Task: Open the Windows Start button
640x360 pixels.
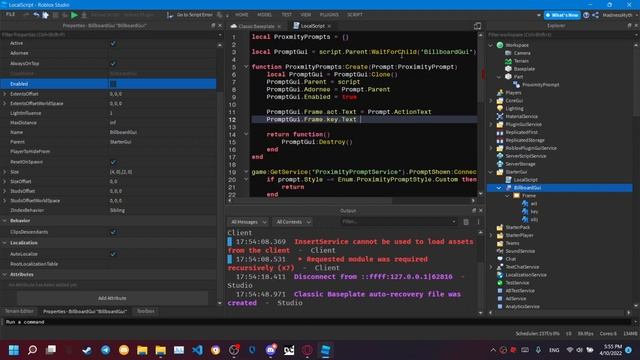Action: [x=14, y=350]
